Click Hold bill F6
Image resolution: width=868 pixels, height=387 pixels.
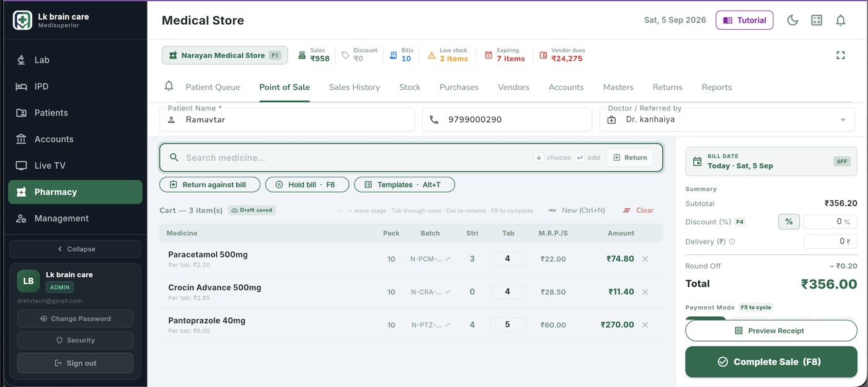coord(306,184)
